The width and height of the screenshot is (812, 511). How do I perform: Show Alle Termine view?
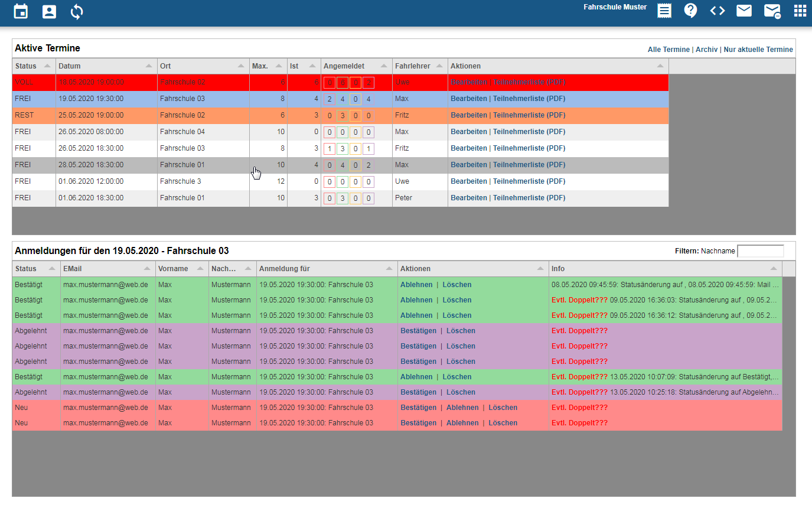coord(668,50)
